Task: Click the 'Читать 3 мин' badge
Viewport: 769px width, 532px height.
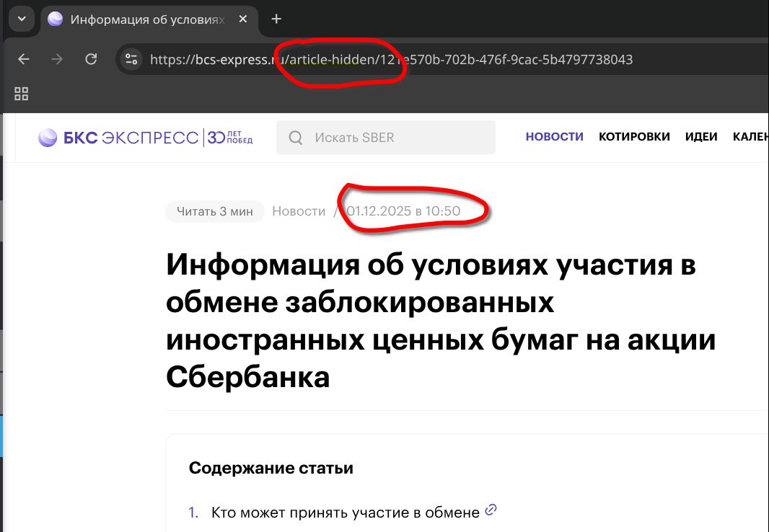Action: point(214,211)
